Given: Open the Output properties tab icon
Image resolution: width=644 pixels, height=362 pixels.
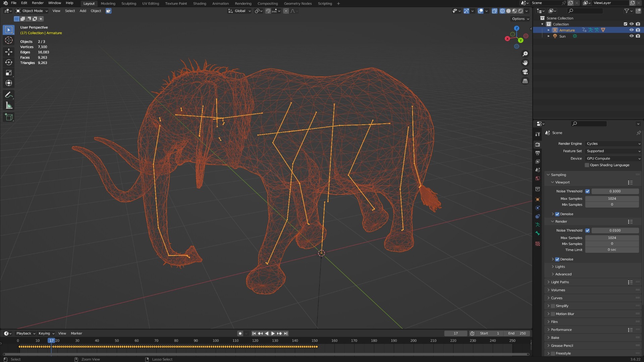Looking at the screenshot, I should pos(538,153).
